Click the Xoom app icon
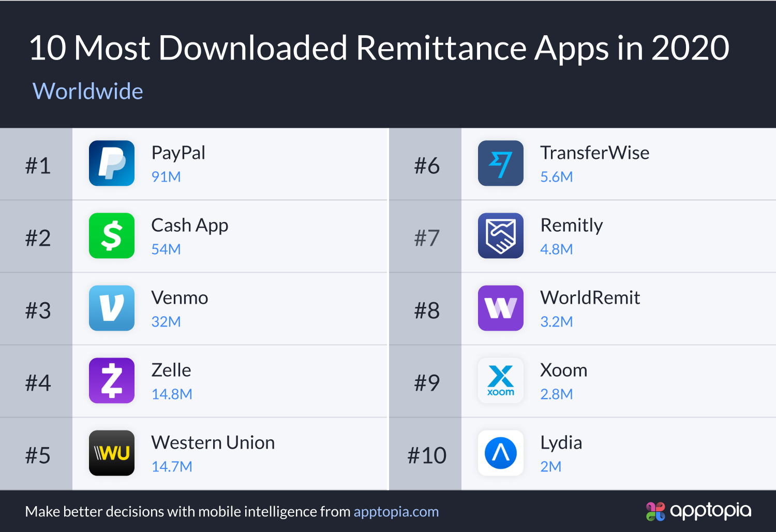Image resolution: width=776 pixels, height=532 pixels. (x=501, y=380)
